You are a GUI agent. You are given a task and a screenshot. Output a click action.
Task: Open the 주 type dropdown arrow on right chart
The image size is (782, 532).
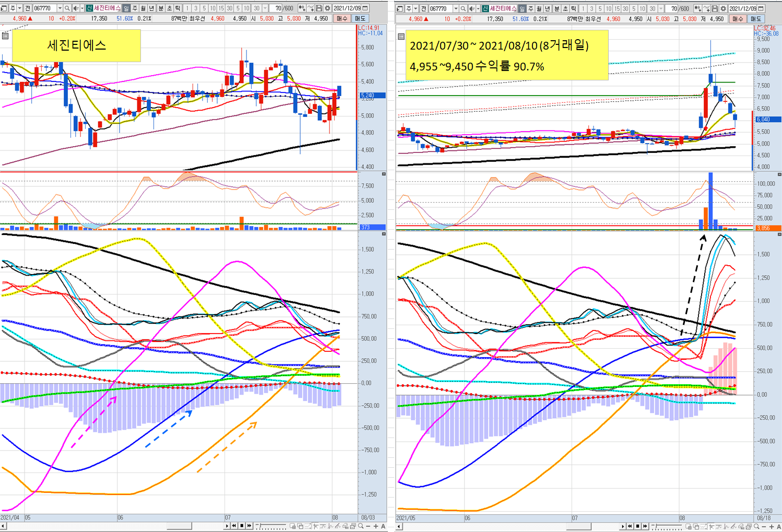click(416, 9)
